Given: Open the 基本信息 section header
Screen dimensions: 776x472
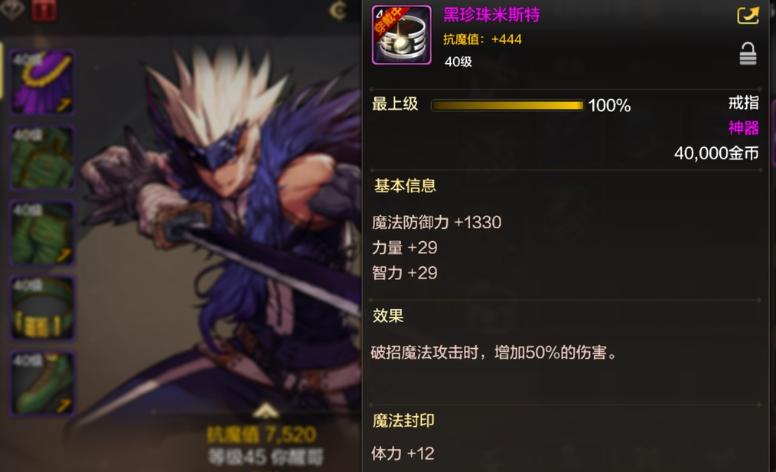Looking at the screenshot, I should (405, 186).
